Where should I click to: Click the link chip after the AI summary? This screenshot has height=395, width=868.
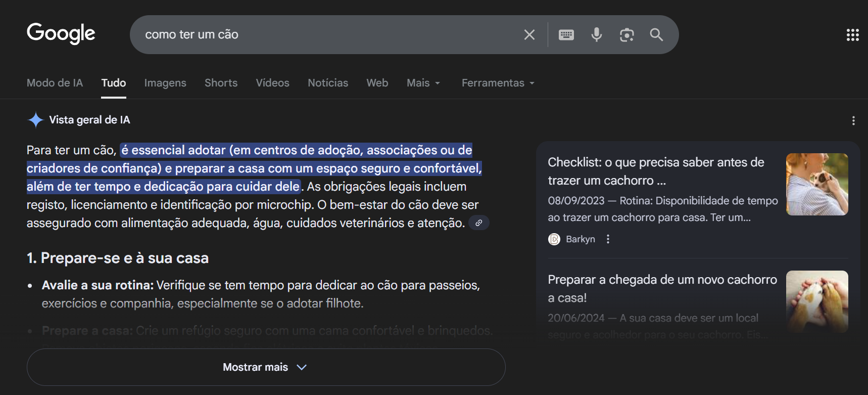click(x=478, y=223)
